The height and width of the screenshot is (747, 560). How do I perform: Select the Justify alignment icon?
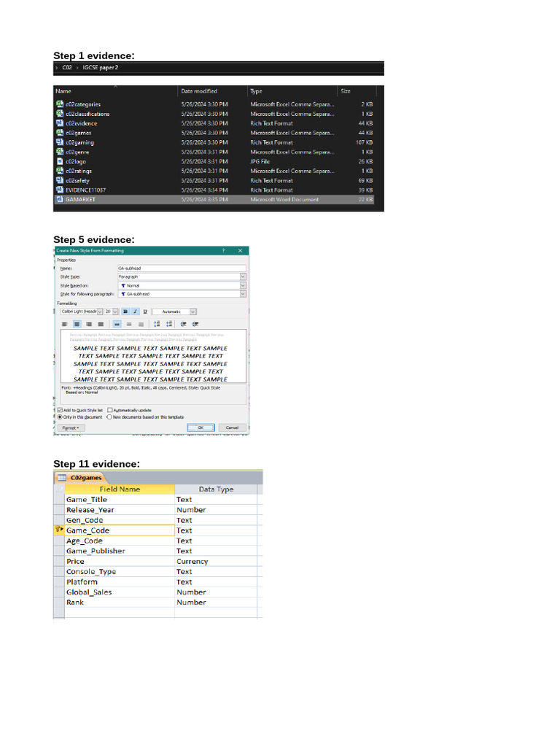(x=101, y=324)
